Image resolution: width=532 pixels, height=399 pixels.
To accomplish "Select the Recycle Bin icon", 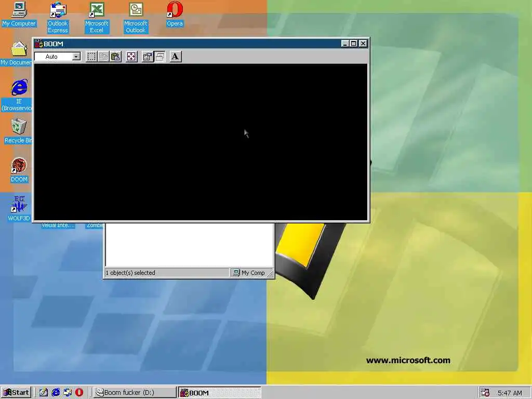I will [18, 131].
